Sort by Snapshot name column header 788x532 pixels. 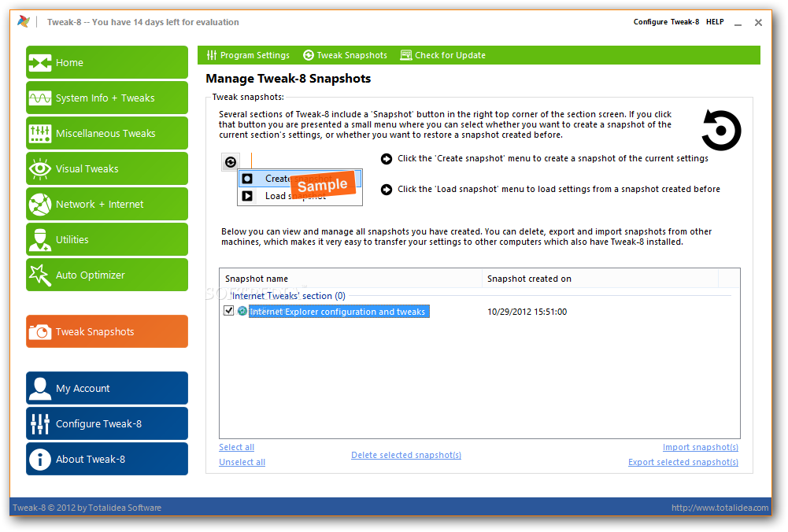[x=351, y=279]
